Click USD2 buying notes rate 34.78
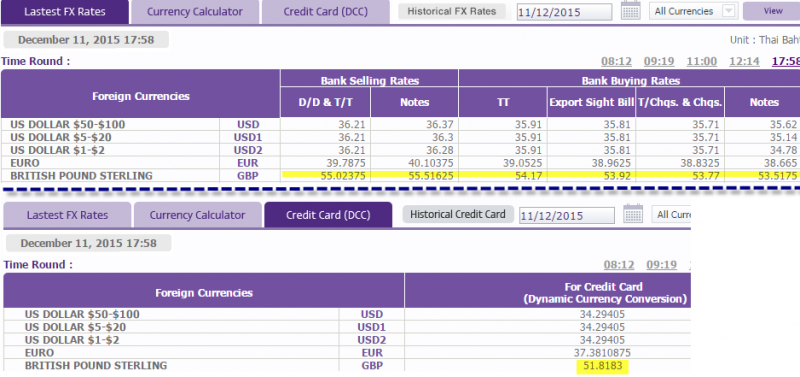 tap(783, 150)
